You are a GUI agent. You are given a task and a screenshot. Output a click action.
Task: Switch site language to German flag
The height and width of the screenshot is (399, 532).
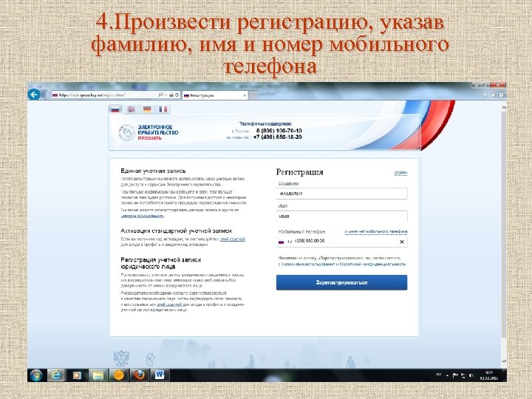coord(147,109)
